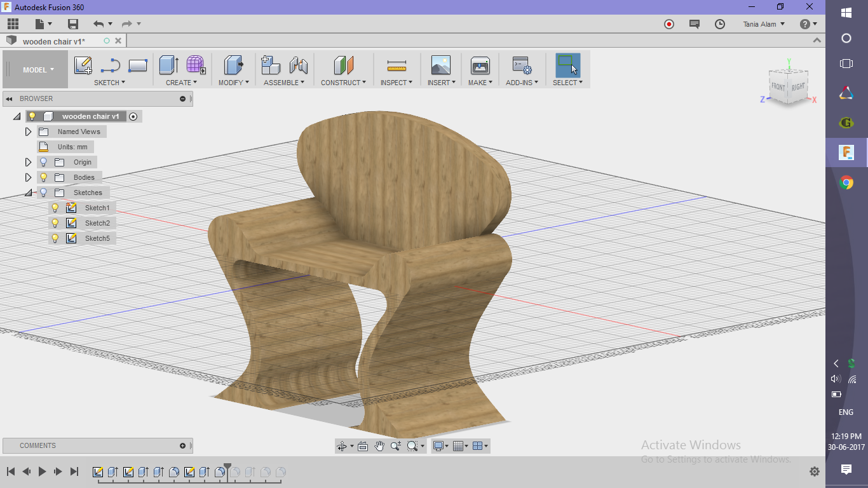This screenshot has width=868, height=488.
Task: Toggle visibility bulb of wooden chair v1
Action: tap(32, 116)
